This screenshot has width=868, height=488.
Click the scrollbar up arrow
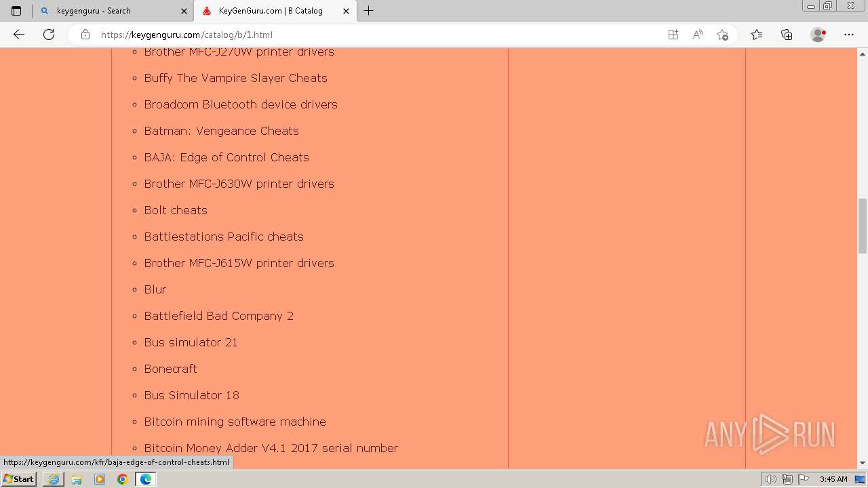(863, 54)
